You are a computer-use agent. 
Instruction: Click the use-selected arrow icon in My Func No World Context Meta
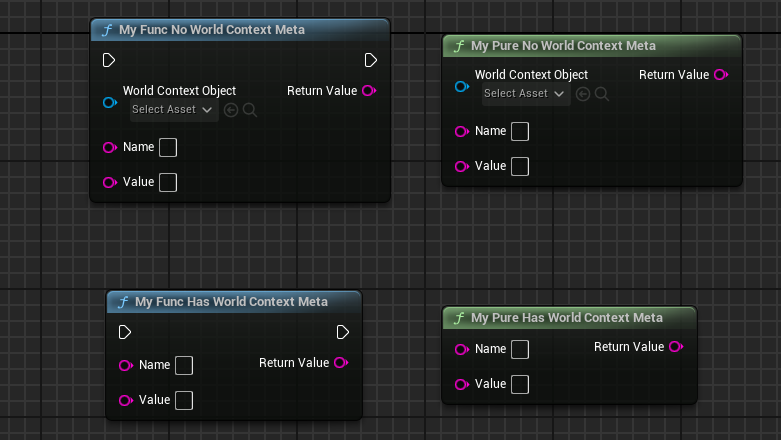point(231,109)
